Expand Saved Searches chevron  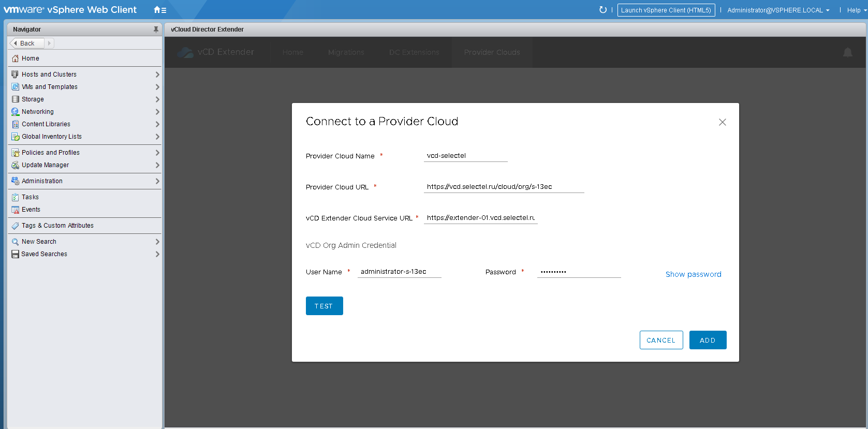pos(157,254)
